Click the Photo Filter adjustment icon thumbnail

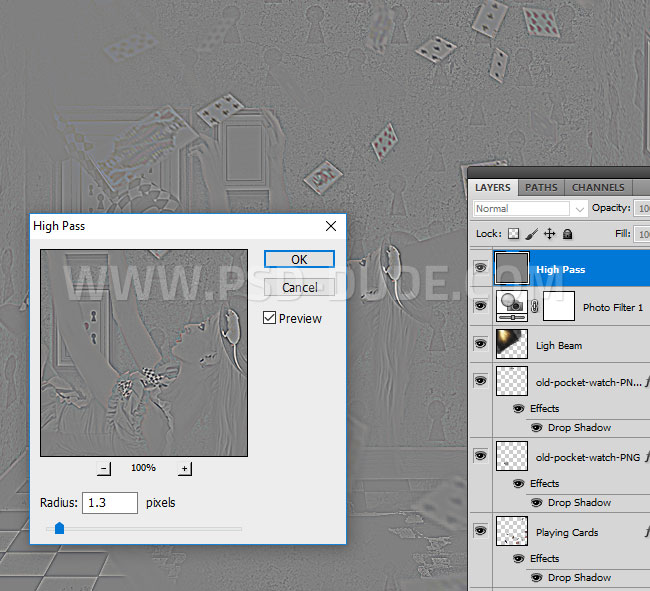click(512, 306)
